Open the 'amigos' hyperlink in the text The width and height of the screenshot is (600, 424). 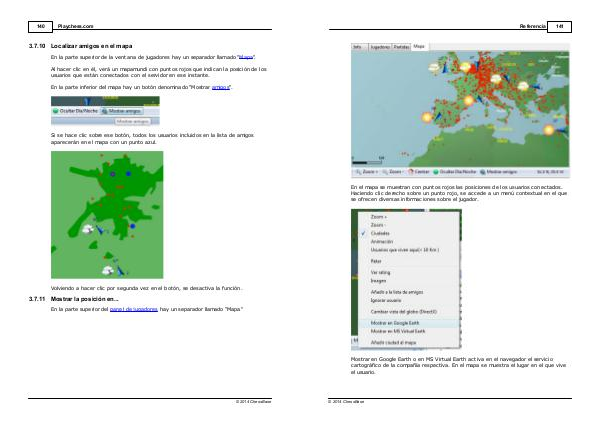pos(221,87)
